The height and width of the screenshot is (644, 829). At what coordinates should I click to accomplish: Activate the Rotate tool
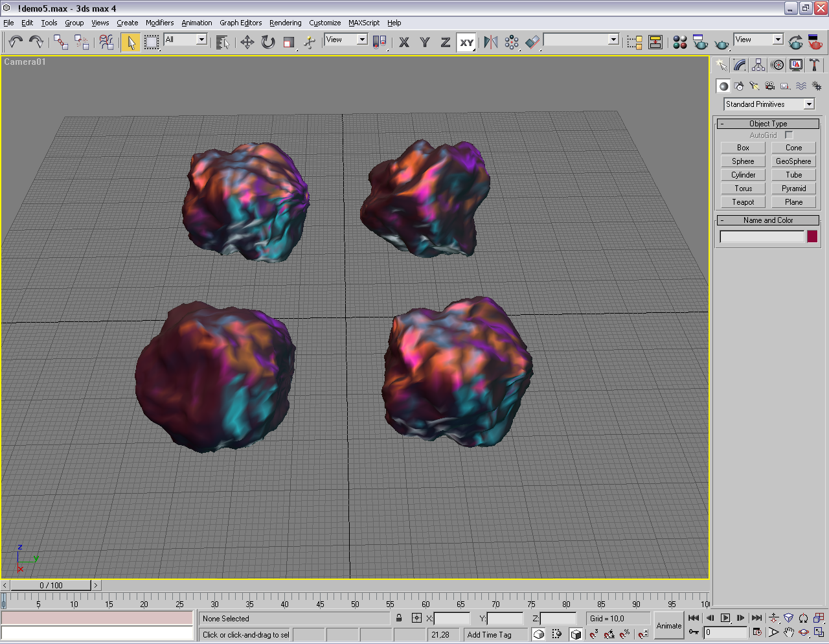[268, 42]
